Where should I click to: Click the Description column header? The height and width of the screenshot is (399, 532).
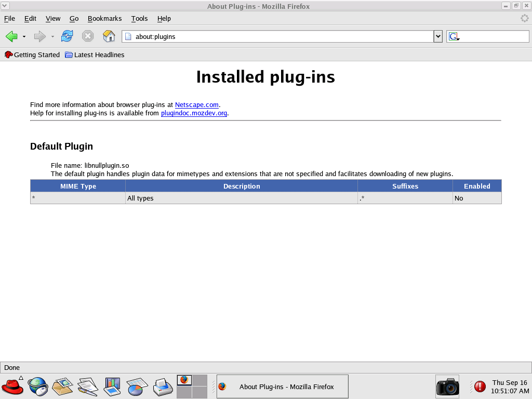[242, 187]
